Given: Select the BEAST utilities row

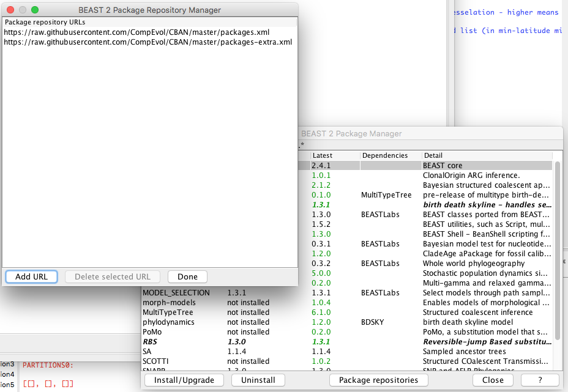Looking at the screenshot, I should (425, 224).
